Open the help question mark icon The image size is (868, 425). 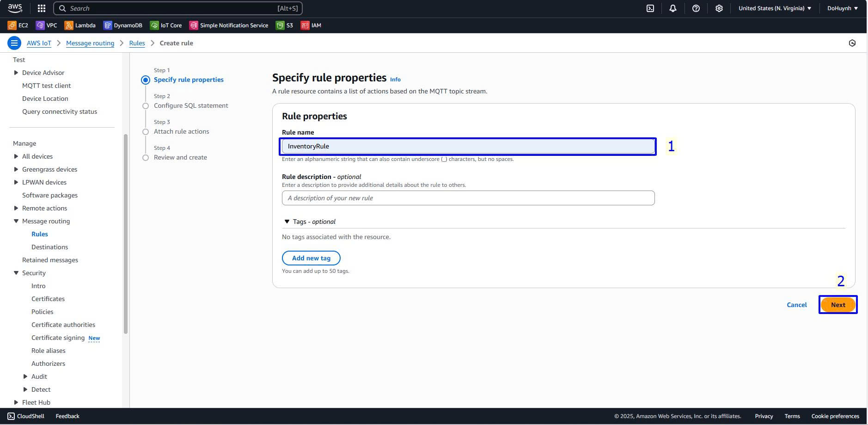[x=696, y=8]
